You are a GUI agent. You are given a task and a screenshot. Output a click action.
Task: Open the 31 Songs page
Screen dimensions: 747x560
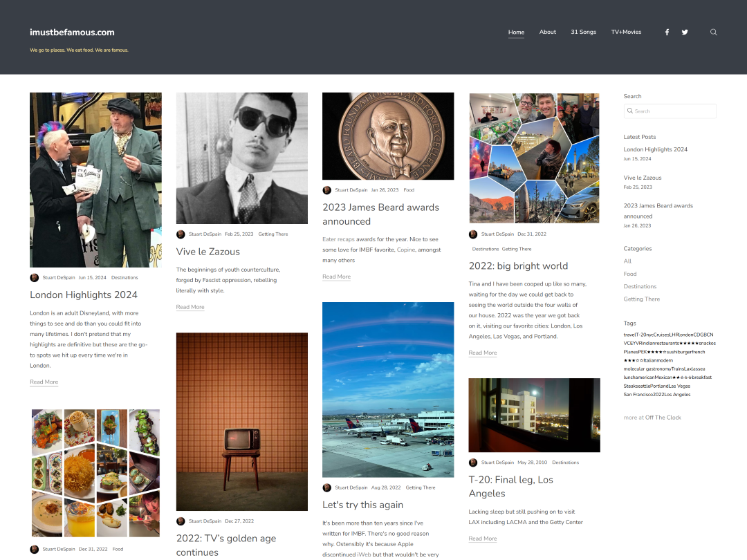click(584, 32)
